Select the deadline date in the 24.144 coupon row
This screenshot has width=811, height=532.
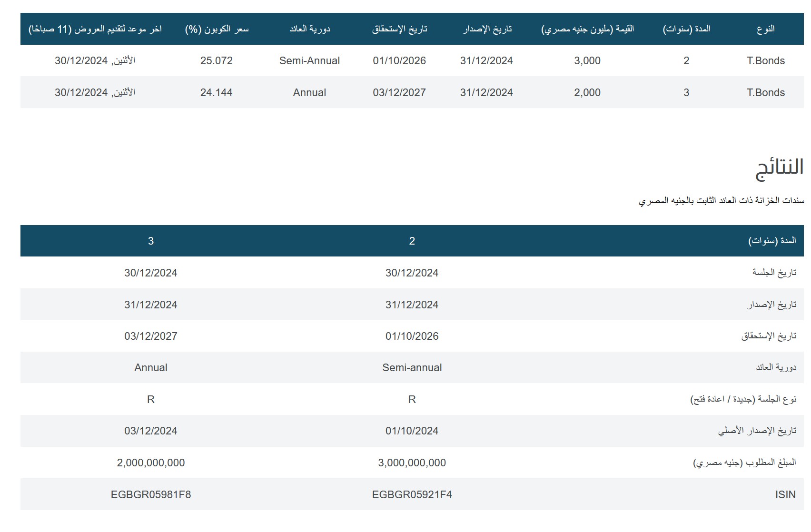click(x=95, y=93)
